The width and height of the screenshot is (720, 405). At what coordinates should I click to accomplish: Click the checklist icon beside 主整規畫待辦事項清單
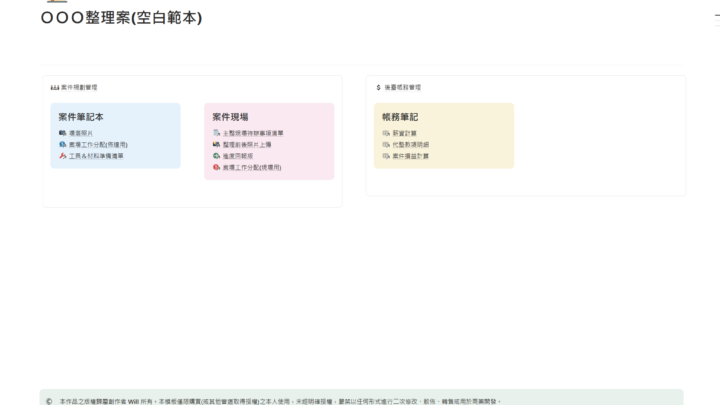[x=216, y=133]
